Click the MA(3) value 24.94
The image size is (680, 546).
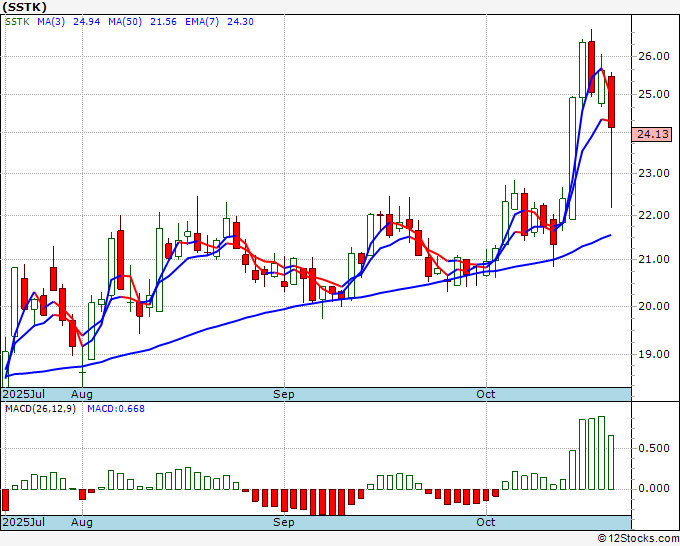point(87,22)
